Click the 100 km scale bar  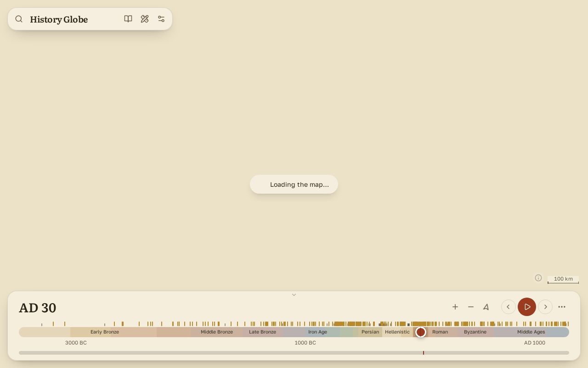563,279
